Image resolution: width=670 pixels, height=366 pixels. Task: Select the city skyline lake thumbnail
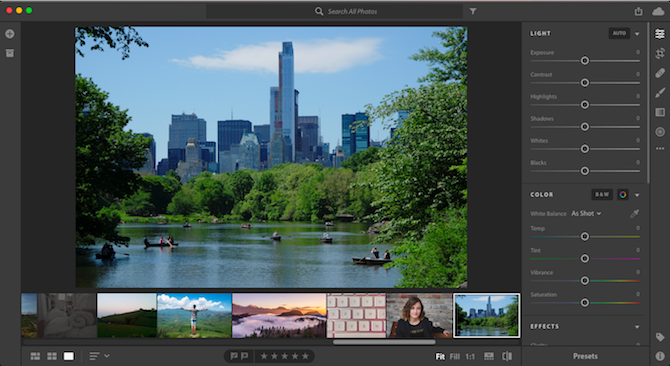coord(487,316)
